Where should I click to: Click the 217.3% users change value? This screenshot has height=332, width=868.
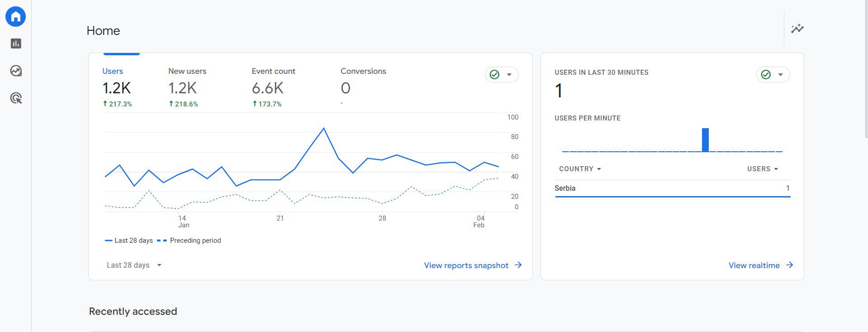coord(120,104)
